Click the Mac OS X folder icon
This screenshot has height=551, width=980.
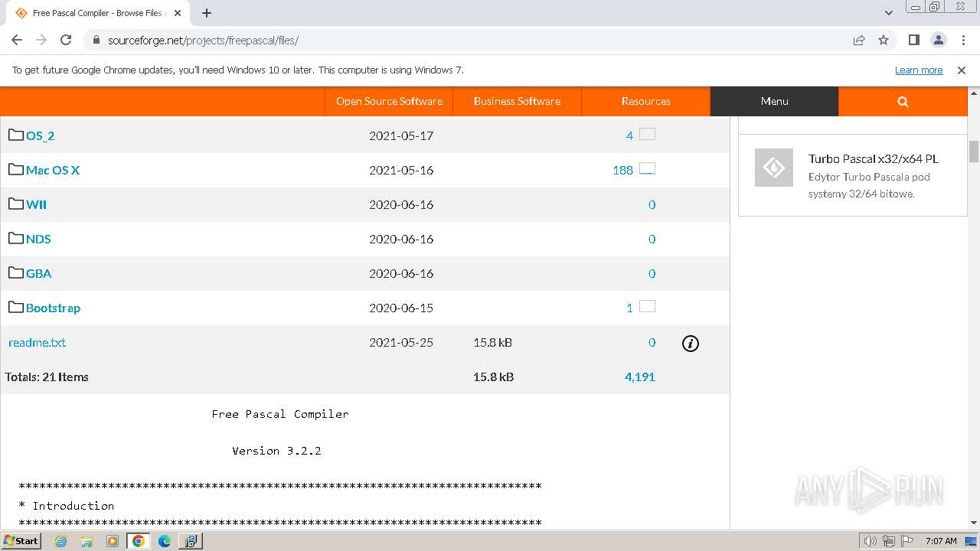[16, 169]
